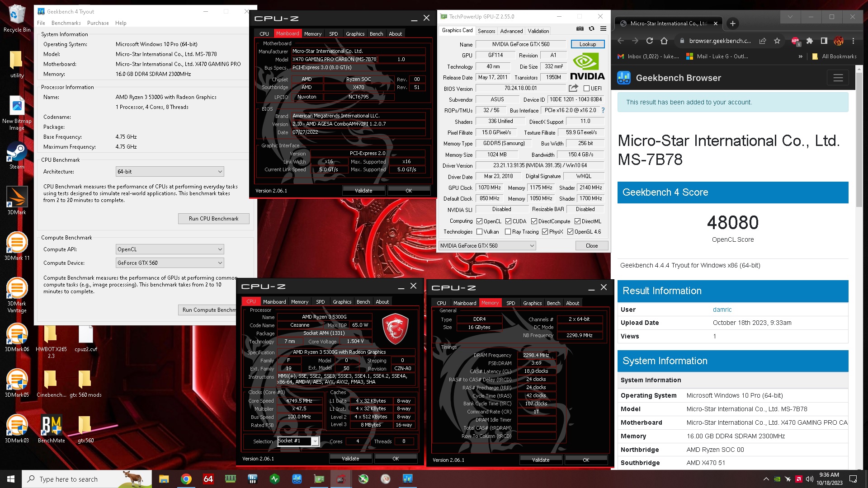
Task: Click Chrome home icon
Action: [664, 41]
